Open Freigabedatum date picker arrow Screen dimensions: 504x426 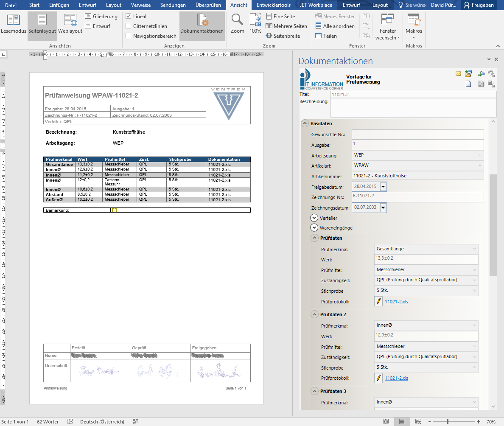click(383, 186)
